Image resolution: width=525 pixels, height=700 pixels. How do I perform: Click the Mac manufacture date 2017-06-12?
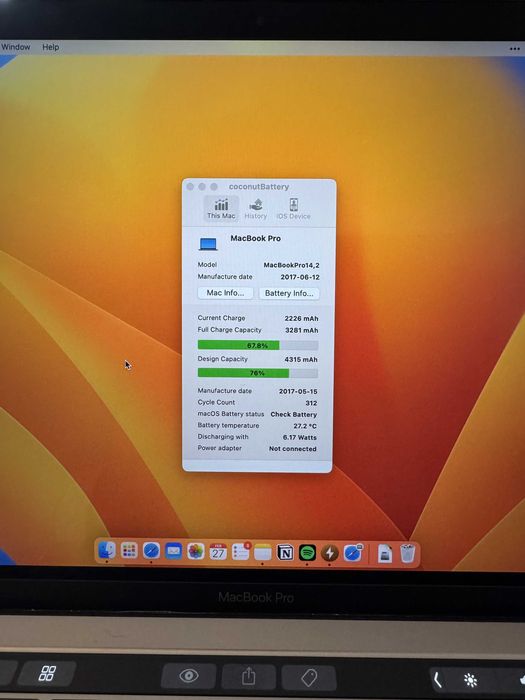pos(300,277)
